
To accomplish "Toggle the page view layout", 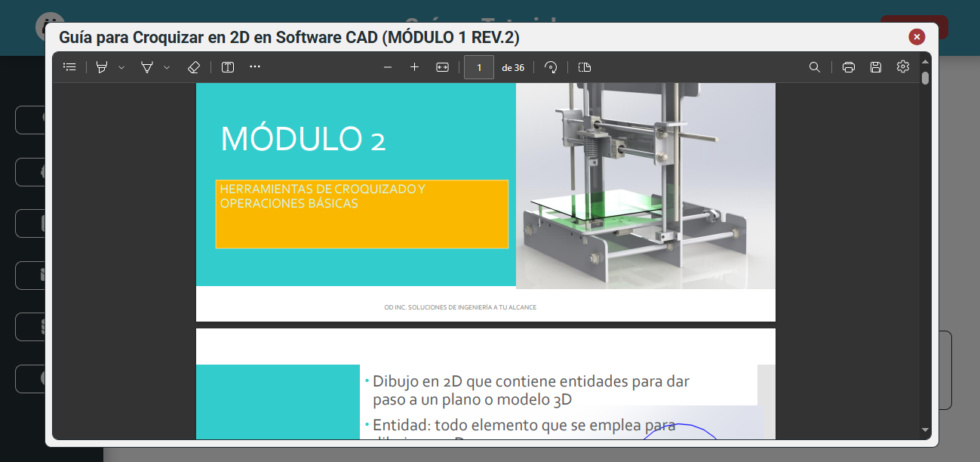I will click(x=585, y=67).
